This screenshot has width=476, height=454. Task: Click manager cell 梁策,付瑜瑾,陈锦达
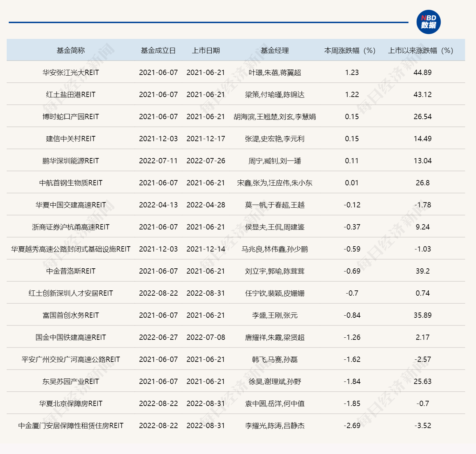click(x=275, y=95)
